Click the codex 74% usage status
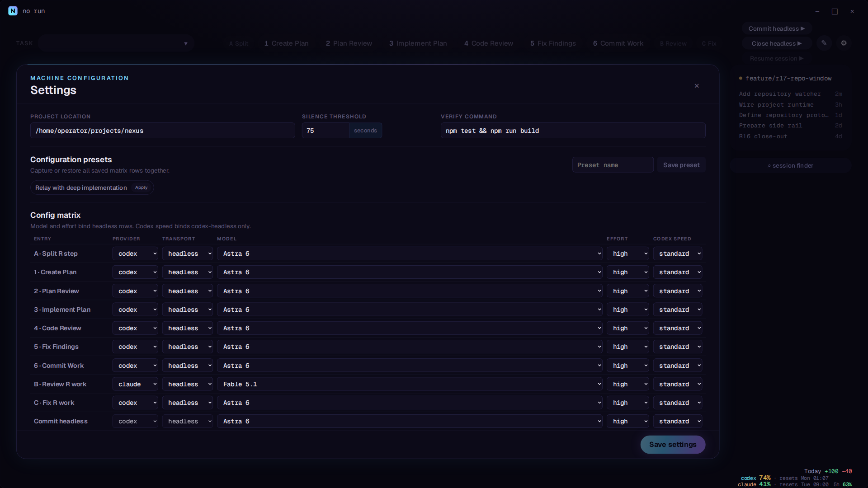868x488 pixels. pos(756,478)
